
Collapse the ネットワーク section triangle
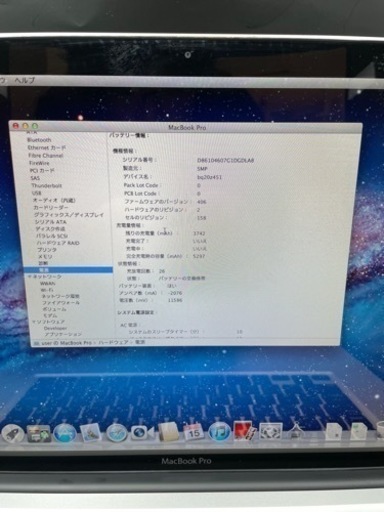(x=29, y=277)
